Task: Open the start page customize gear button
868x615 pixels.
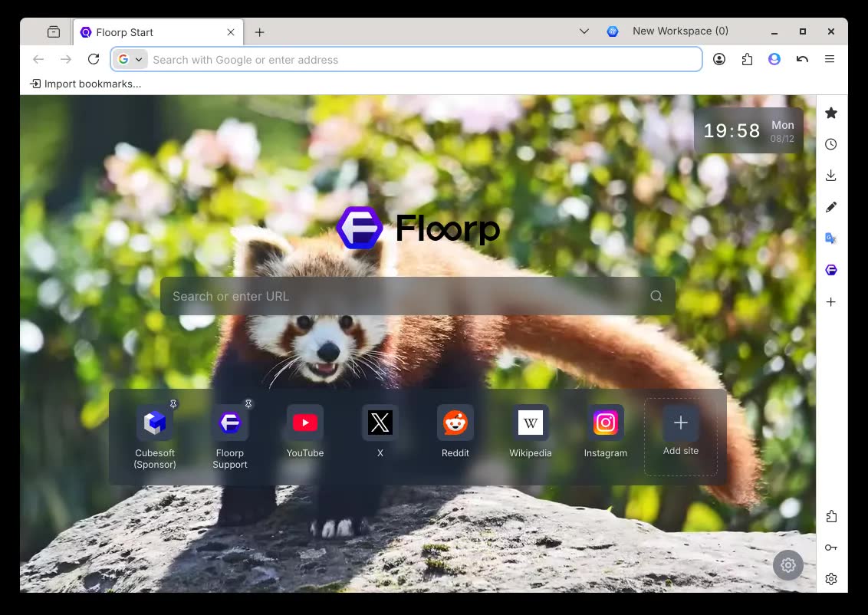Action: pos(787,565)
